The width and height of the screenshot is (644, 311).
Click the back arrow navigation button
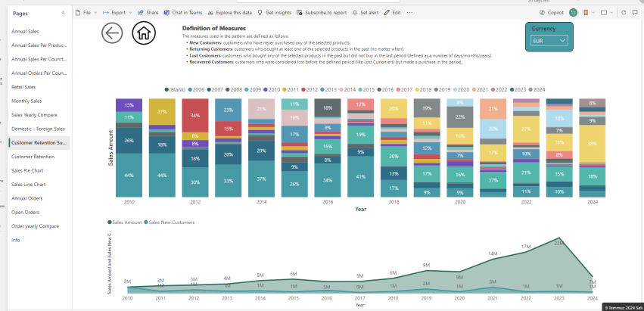(112, 33)
